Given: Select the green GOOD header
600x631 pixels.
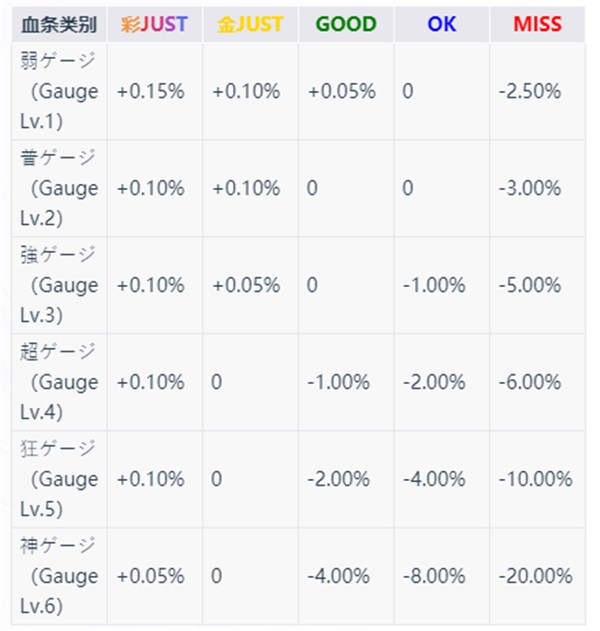Looking at the screenshot, I should (345, 24).
